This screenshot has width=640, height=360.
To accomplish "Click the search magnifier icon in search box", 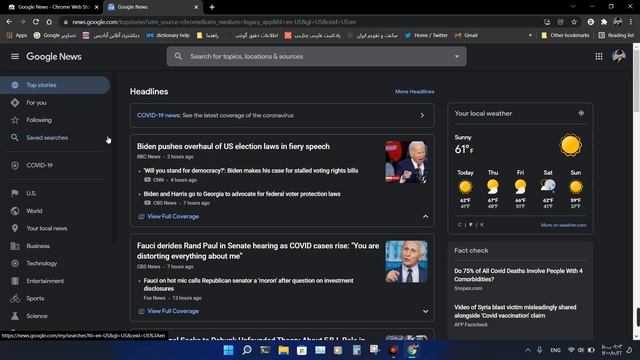I will [x=178, y=56].
